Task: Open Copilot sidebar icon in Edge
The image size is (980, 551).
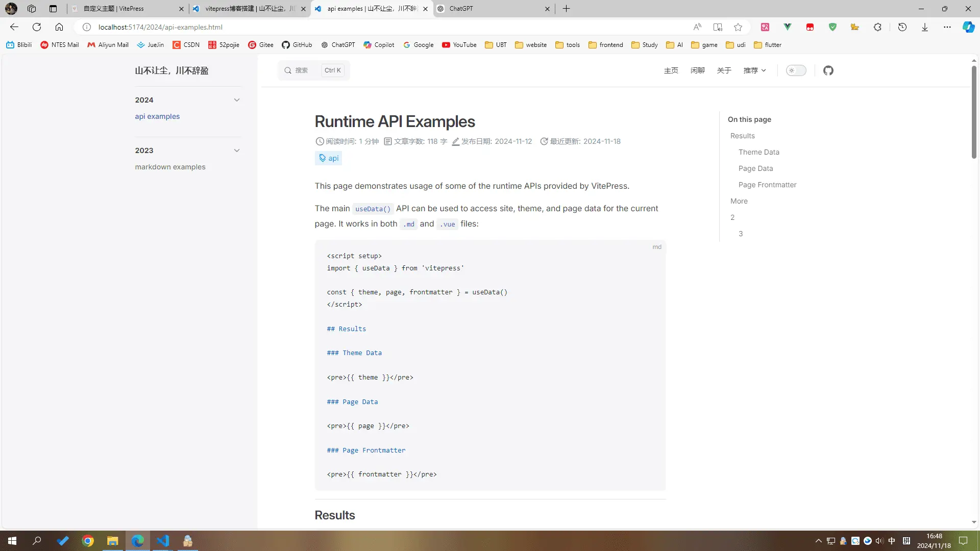Action: (x=968, y=27)
